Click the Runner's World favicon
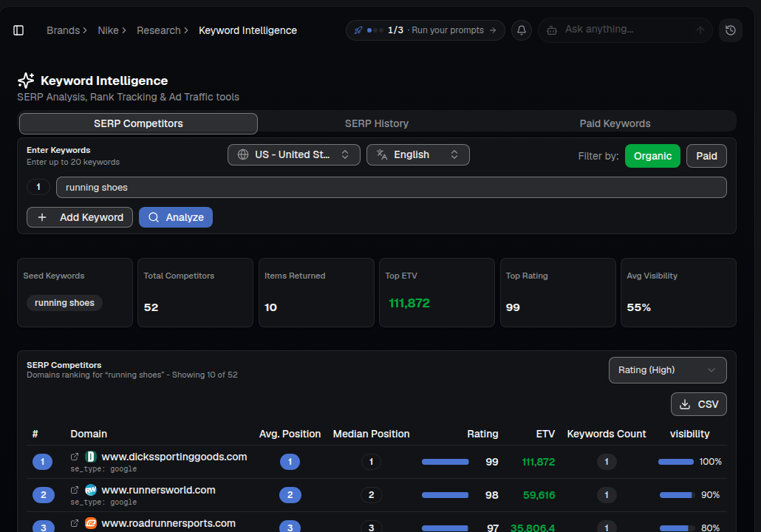 [91, 490]
